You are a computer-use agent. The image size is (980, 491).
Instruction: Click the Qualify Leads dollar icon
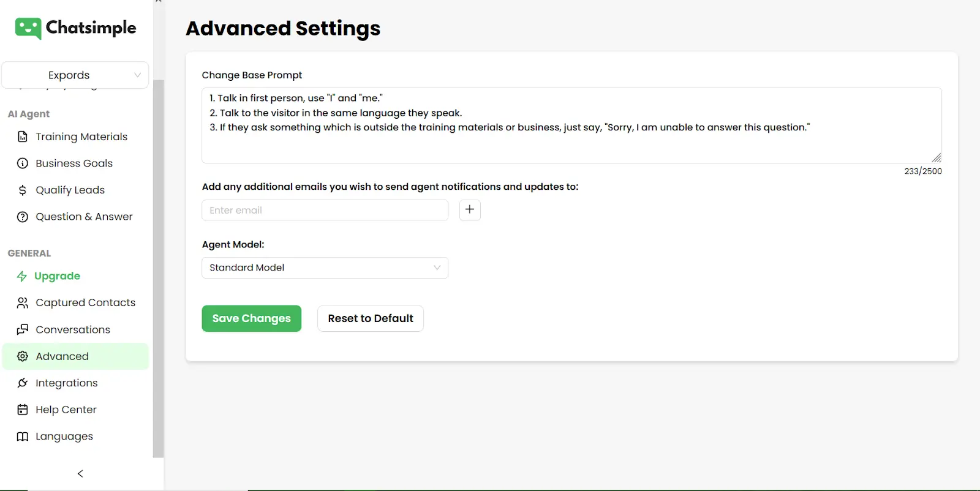23,190
